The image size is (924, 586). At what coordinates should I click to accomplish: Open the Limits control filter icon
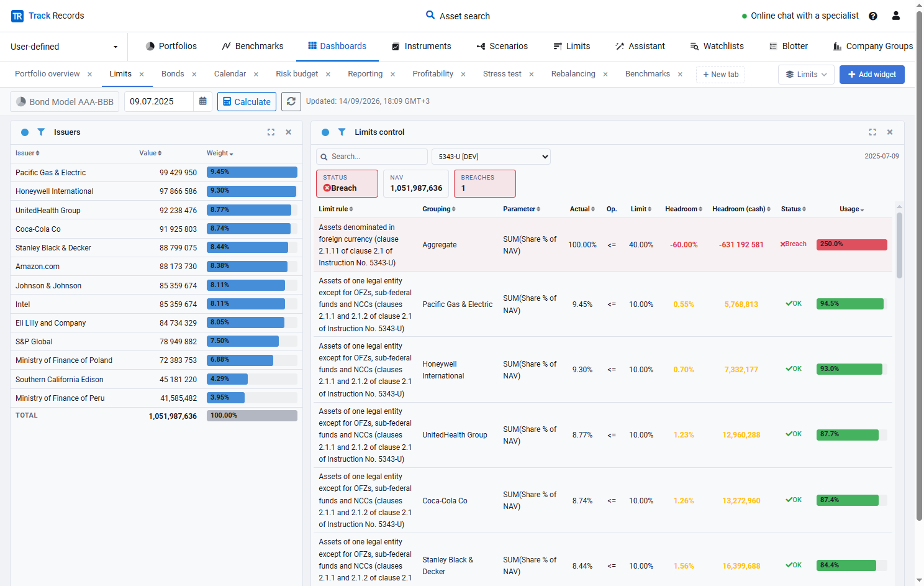point(342,132)
